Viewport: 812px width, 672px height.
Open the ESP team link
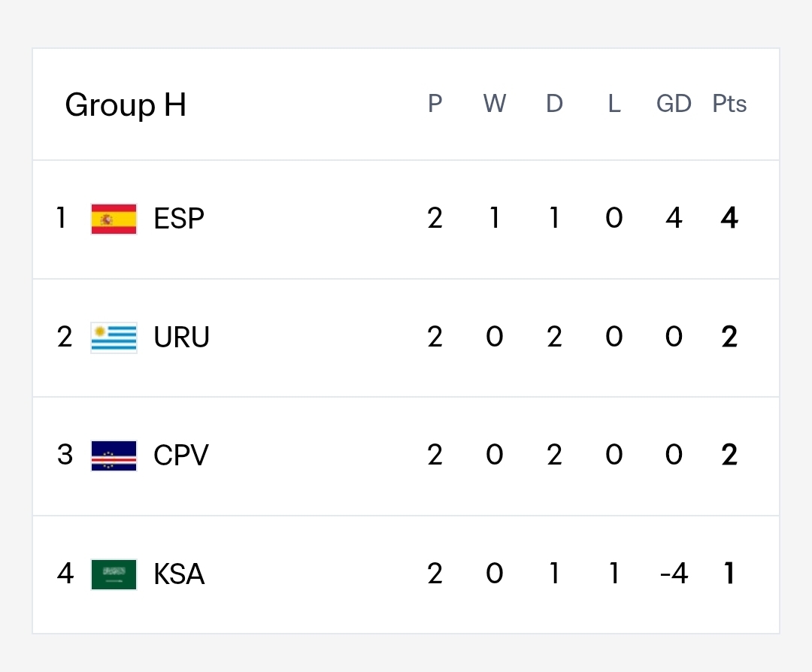pyautogui.click(x=179, y=219)
